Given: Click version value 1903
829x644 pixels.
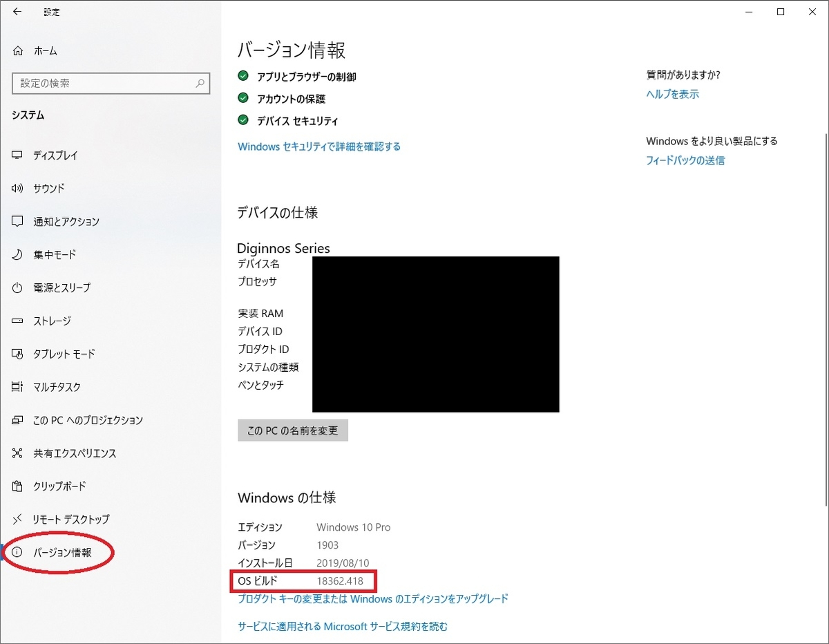Looking at the screenshot, I should tap(327, 545).
